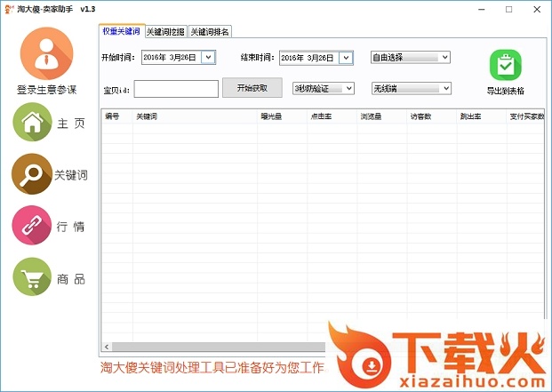Click the 导出到表格 text label

[506, 91]
